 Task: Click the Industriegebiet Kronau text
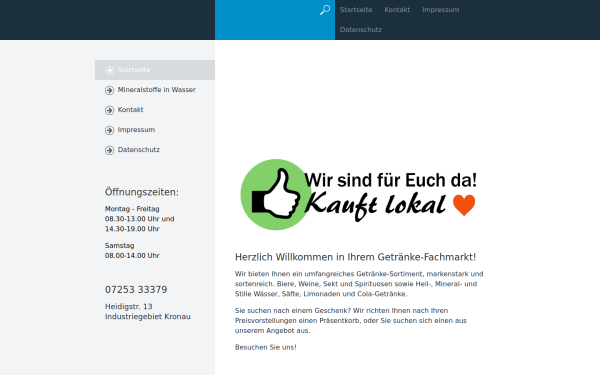pos(148,317)
